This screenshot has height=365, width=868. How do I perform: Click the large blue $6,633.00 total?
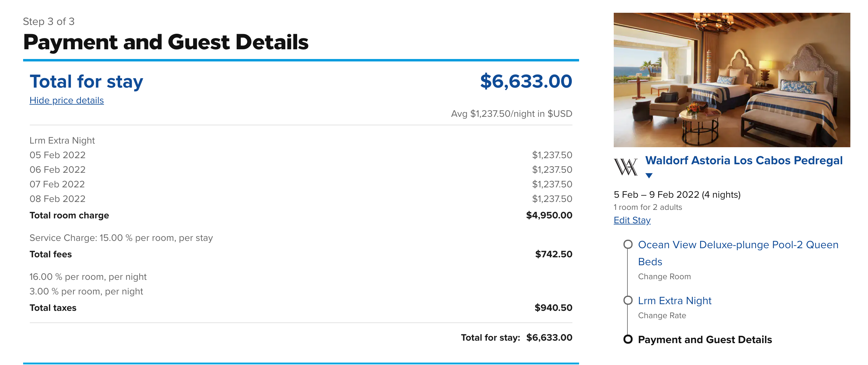526,81
